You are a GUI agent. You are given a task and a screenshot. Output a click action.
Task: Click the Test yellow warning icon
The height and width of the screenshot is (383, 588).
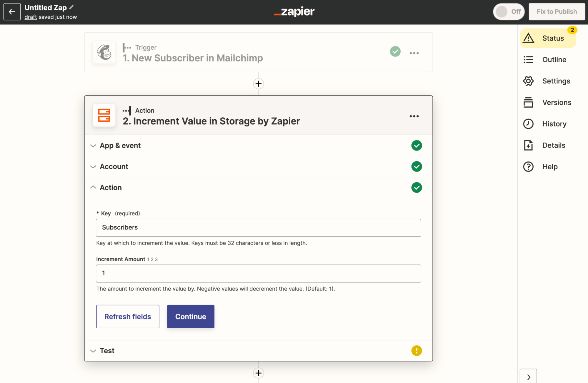click(x=417, y=351)
